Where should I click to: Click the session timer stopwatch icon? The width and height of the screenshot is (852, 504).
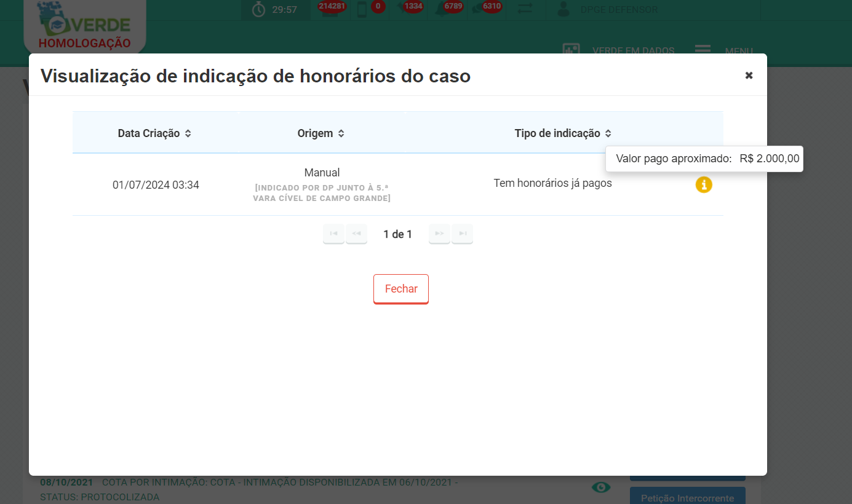(259, 9)
